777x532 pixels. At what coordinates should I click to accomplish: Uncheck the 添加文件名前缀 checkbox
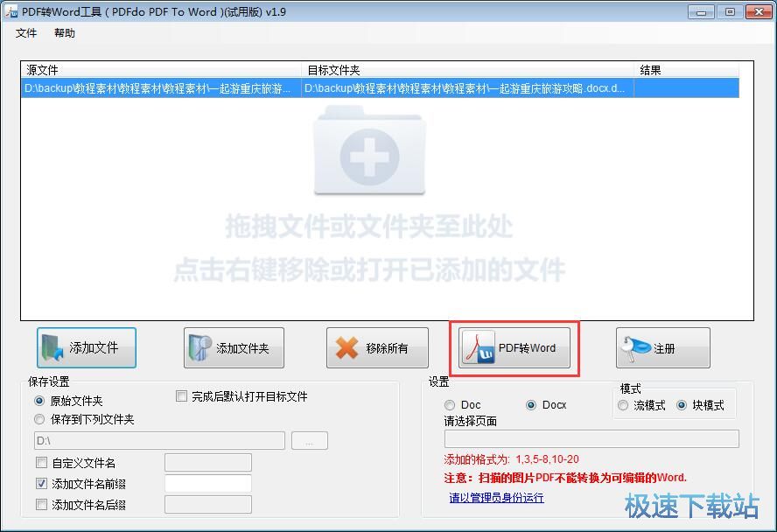pos(40,483)
